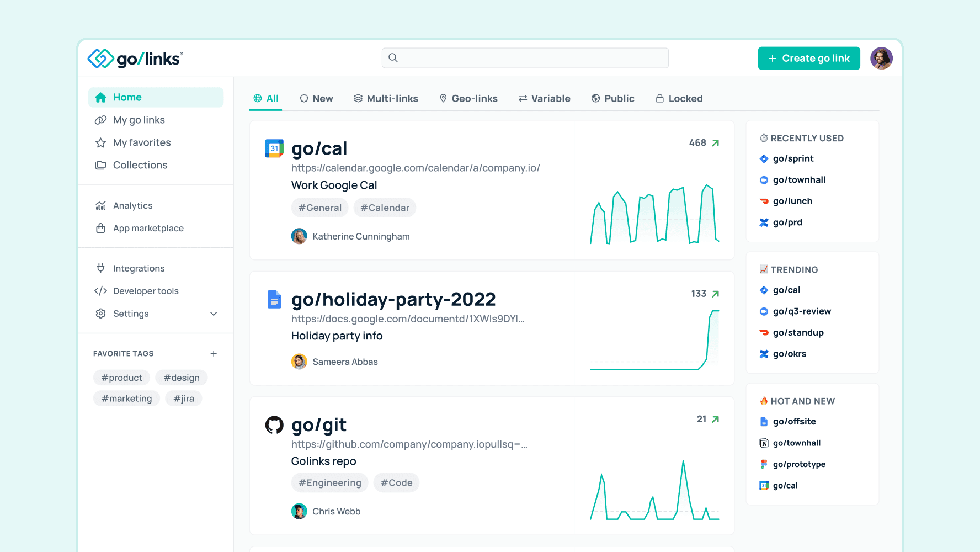Add a favorite tag with plus icon
The height and width of the screenshot is (552, 980).
(x=214, y=353)
